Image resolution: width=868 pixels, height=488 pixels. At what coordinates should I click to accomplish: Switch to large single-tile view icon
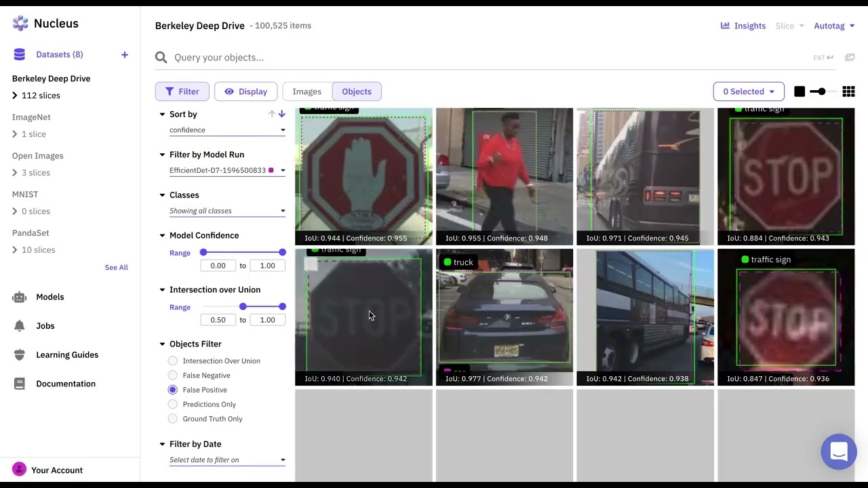pyautogui.click(x=800, y=91)
